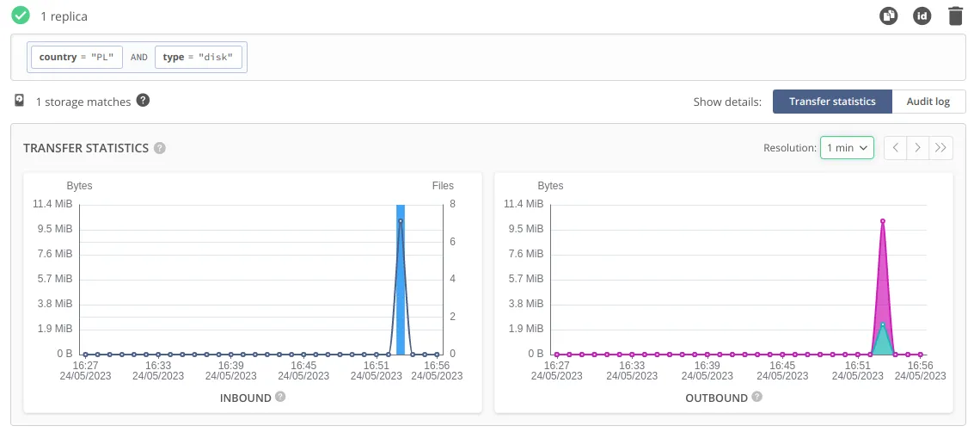Jump to latest data with double chevron
This screenshot has height=432, width=980.
point(941,148)
